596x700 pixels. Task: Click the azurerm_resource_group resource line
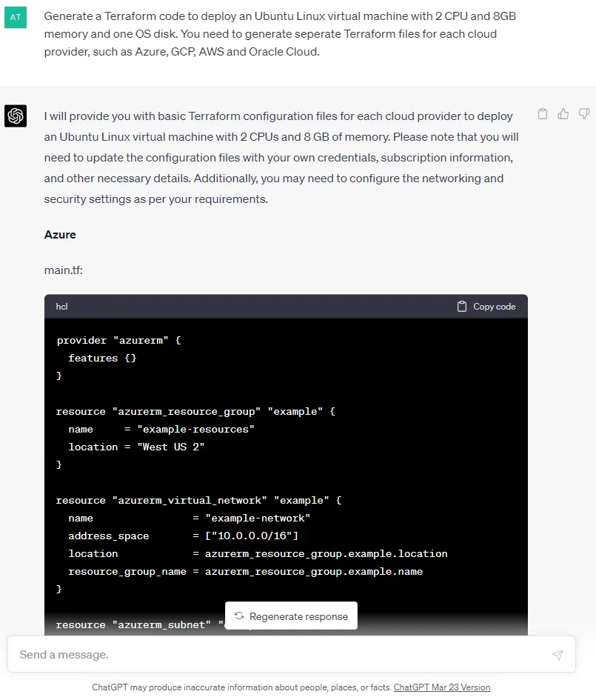(x=196, y=412)
